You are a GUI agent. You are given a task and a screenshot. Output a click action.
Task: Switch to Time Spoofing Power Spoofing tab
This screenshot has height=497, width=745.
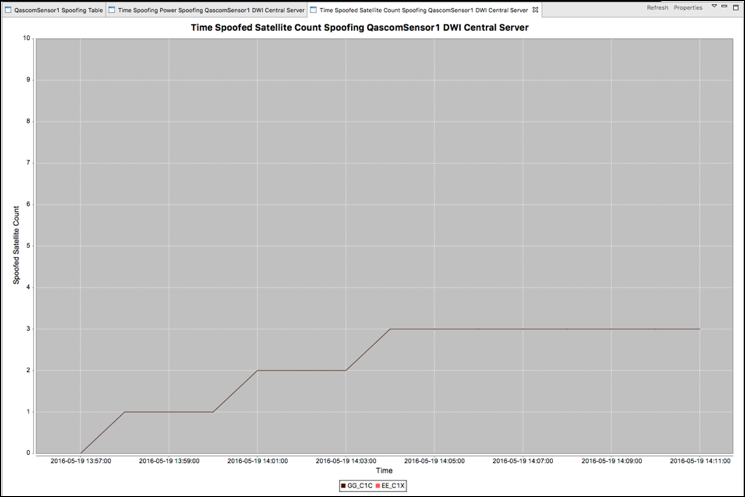(211, 9)
